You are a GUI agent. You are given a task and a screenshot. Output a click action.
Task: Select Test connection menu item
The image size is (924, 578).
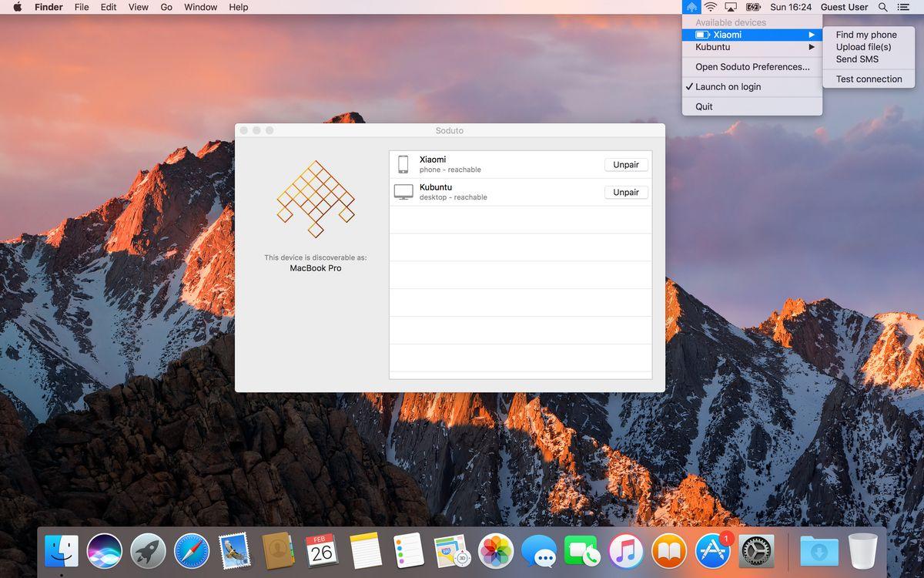(869, 79)
